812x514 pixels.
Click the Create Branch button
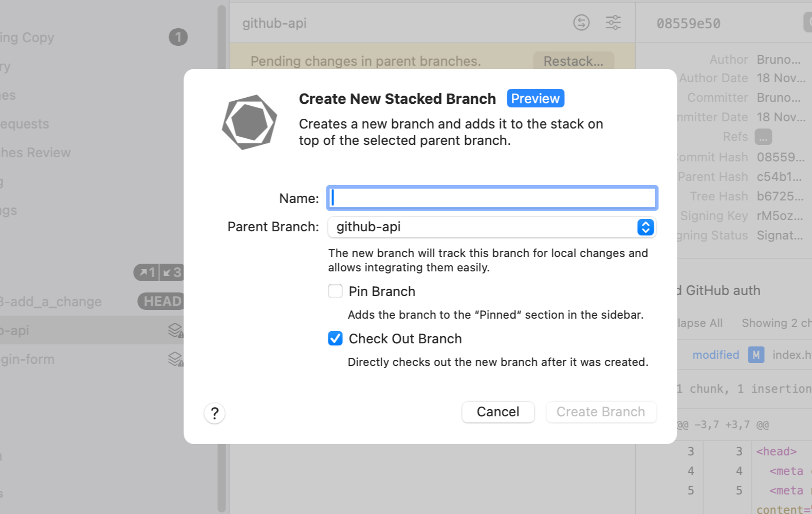pos(601,412)
